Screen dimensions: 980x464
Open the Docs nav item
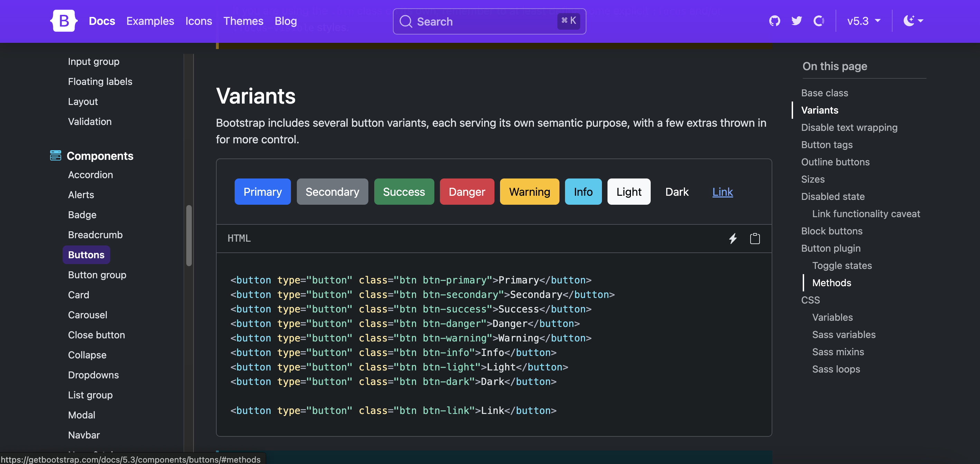(102, 21)
